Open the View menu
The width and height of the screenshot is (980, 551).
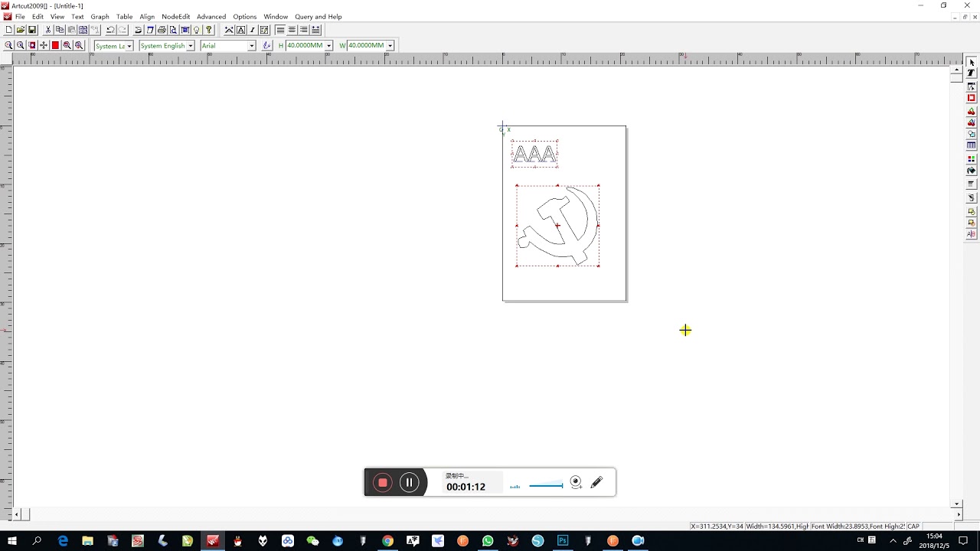tap(57, 16)
